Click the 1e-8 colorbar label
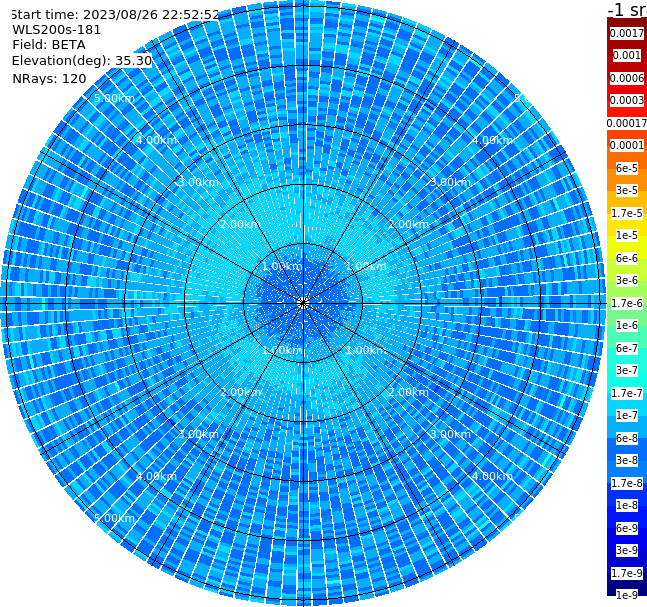 [627, 505]
